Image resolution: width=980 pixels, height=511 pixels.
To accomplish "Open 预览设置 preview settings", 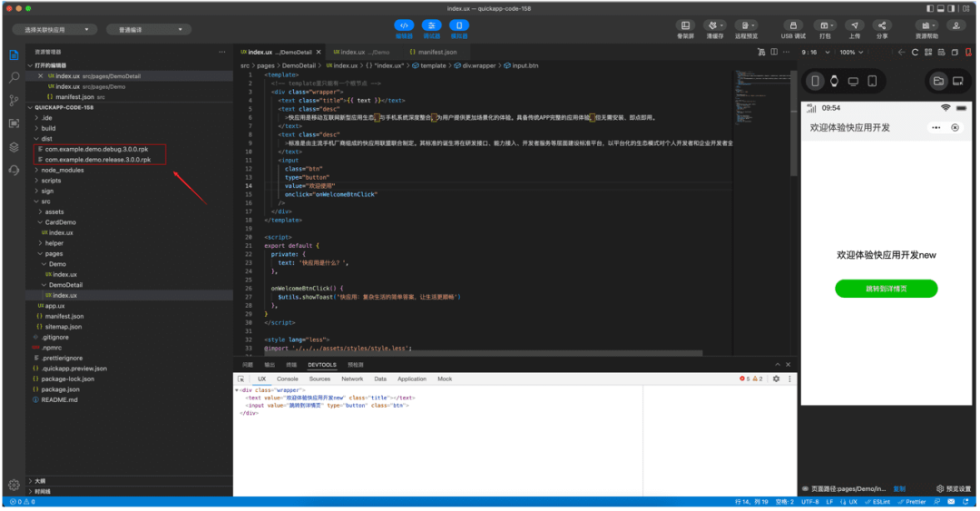I will (x=954, y=489).
